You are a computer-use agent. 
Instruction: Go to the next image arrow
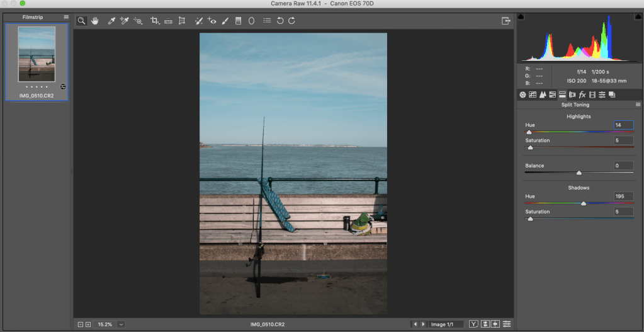pos(423,324)
